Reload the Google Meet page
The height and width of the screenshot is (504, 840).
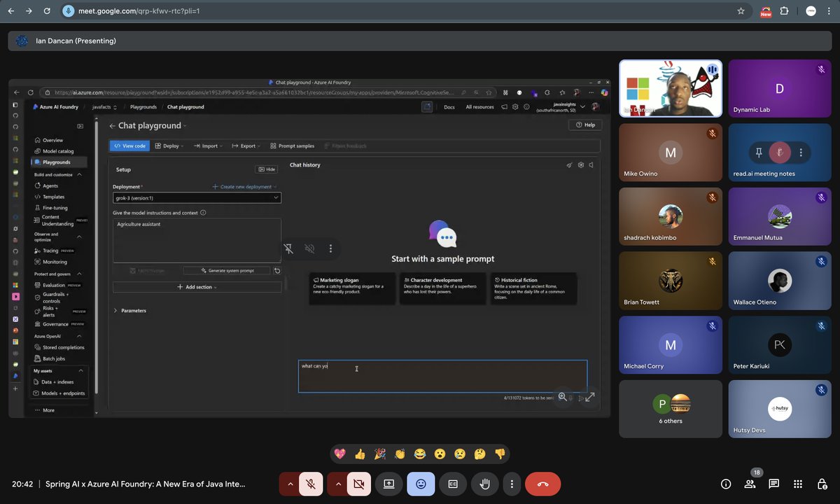click(x=47, y=11)
